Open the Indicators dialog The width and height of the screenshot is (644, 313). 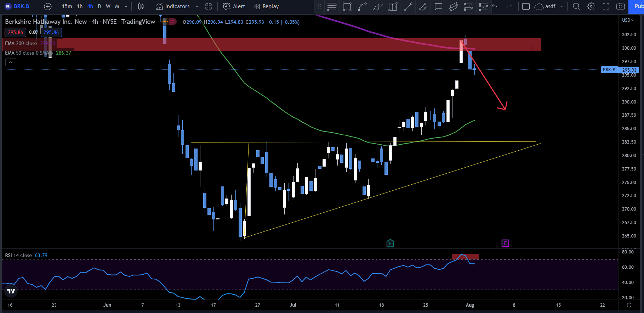tap(173, 6)
